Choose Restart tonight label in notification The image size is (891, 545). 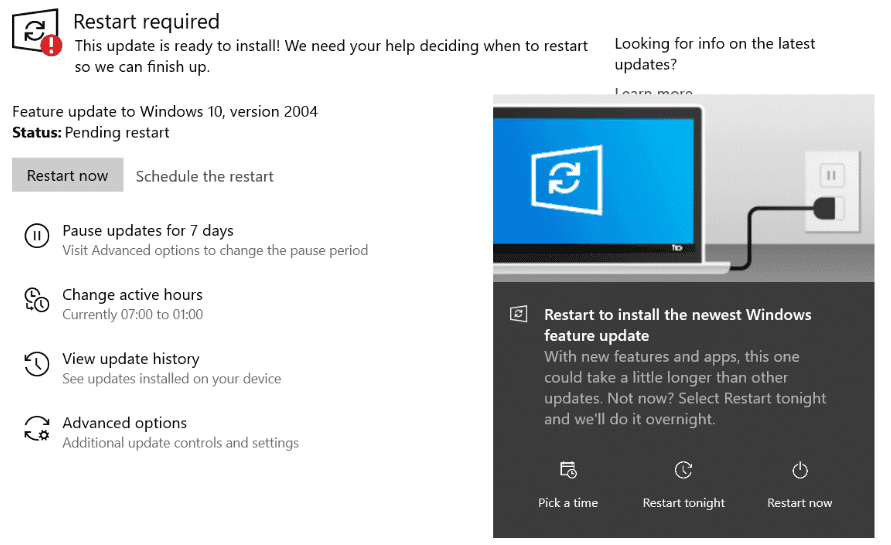click(x=684, y=502)
